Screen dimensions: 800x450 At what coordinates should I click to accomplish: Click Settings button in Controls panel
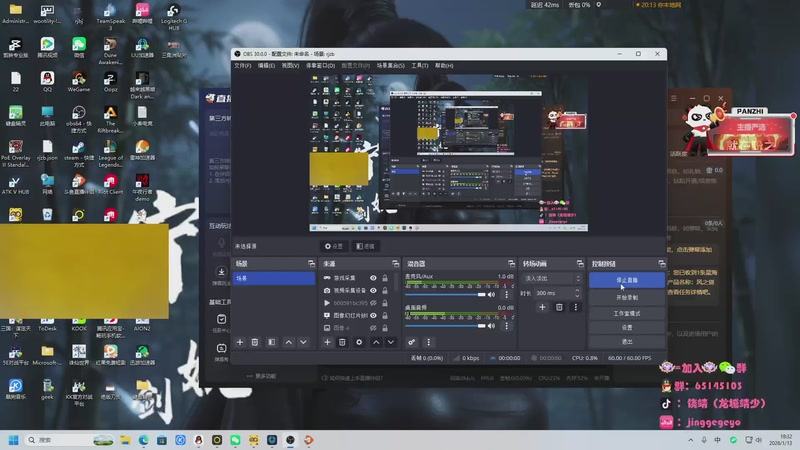tap(627, 328)
